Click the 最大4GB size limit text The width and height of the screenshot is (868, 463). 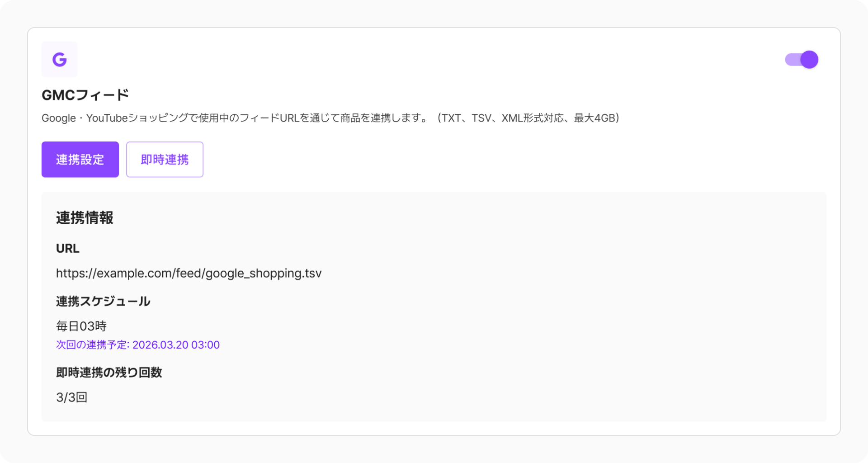pos(594,118)
